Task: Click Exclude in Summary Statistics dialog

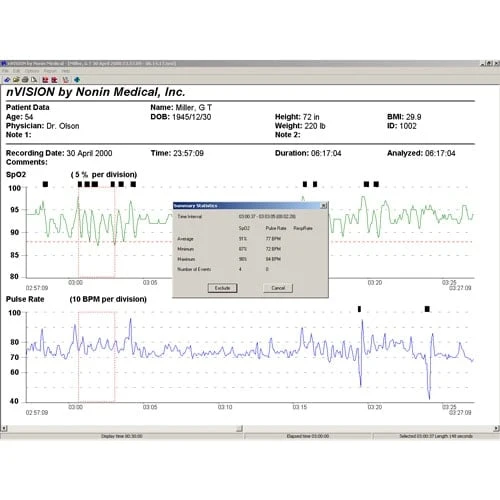Action: (222, 288)
